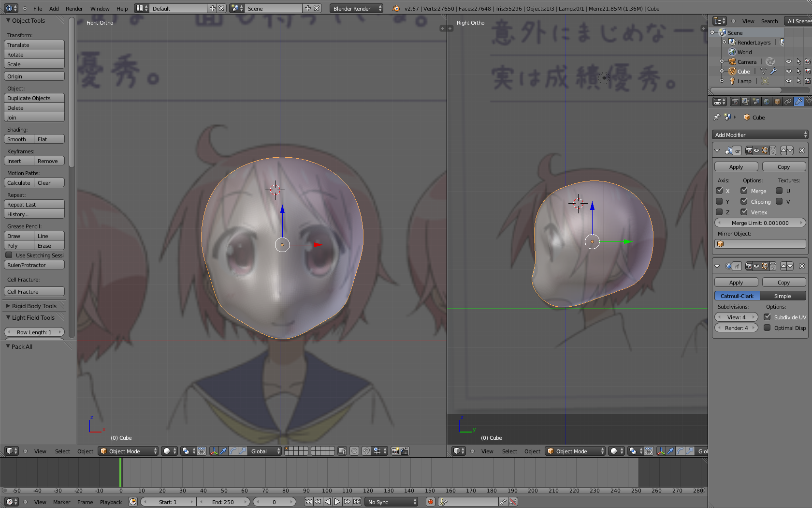Screen dimensions: 812x508
Task: Open the Render Layers properties tab
Action: tap(745, 102)
